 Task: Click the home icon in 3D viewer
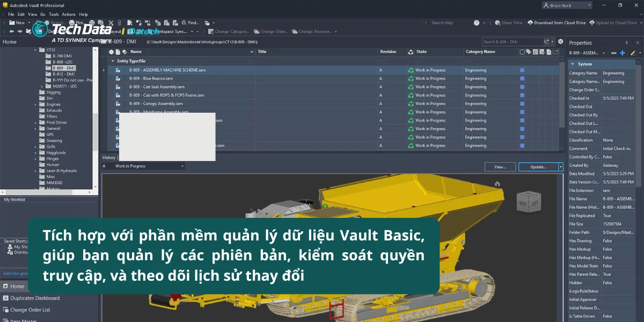(497, 184)
